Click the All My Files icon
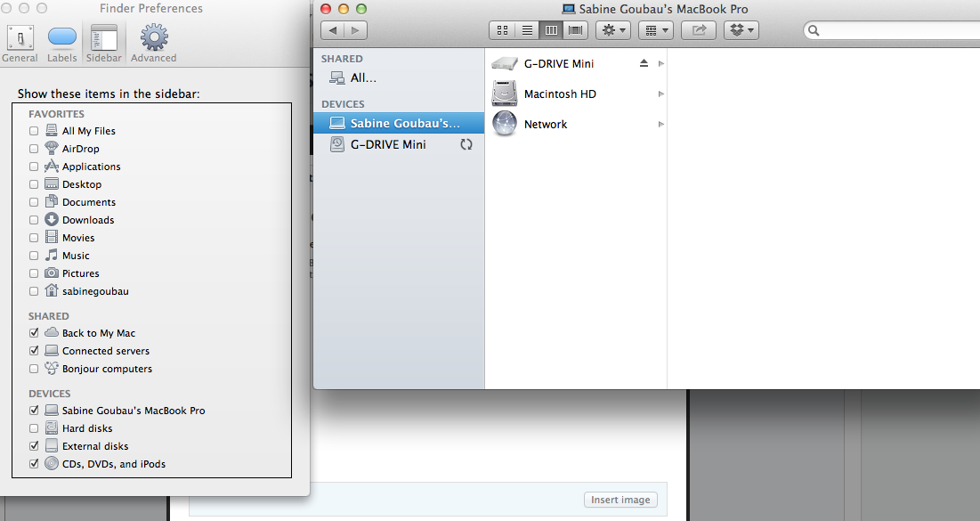980x521 pixels. (x=52, y=130)
